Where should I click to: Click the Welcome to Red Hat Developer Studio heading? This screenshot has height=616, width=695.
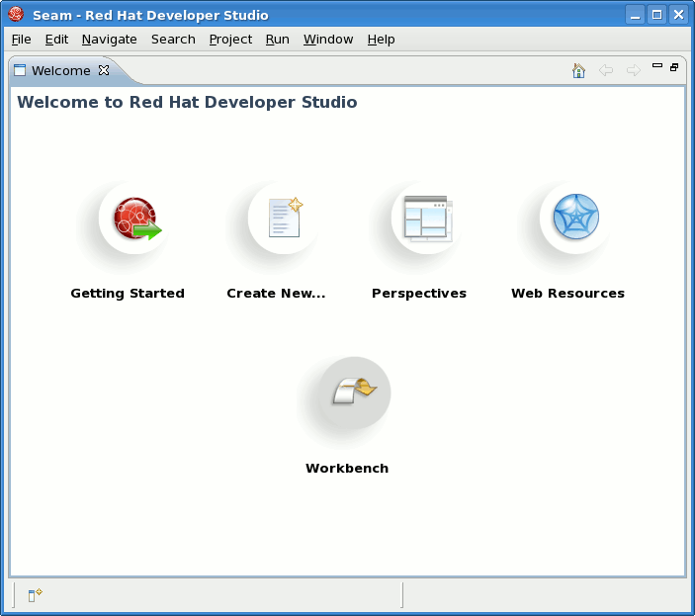click(187, 103)
